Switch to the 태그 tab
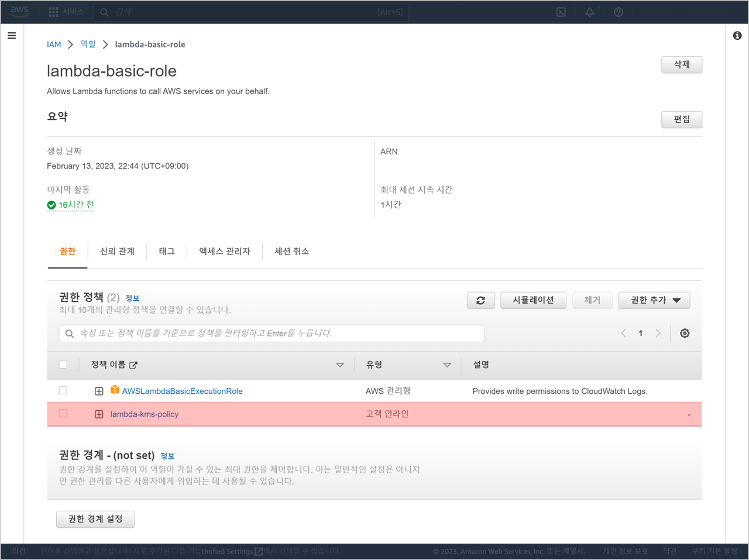 coord(167,251)
